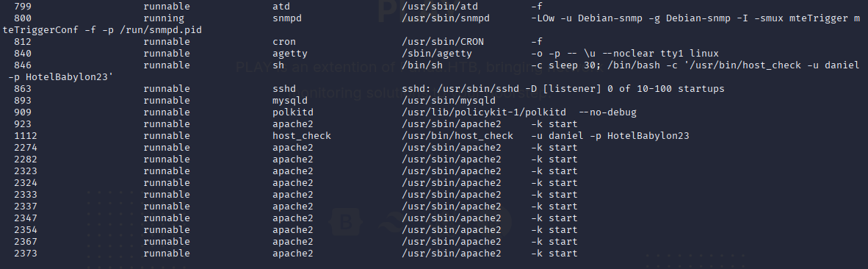The width and height of the screenshot is (868, 269).
Task: Select the '-u daniel -p HotelBabylon23' arguments at PID 1112
Action: click(610, 136)
